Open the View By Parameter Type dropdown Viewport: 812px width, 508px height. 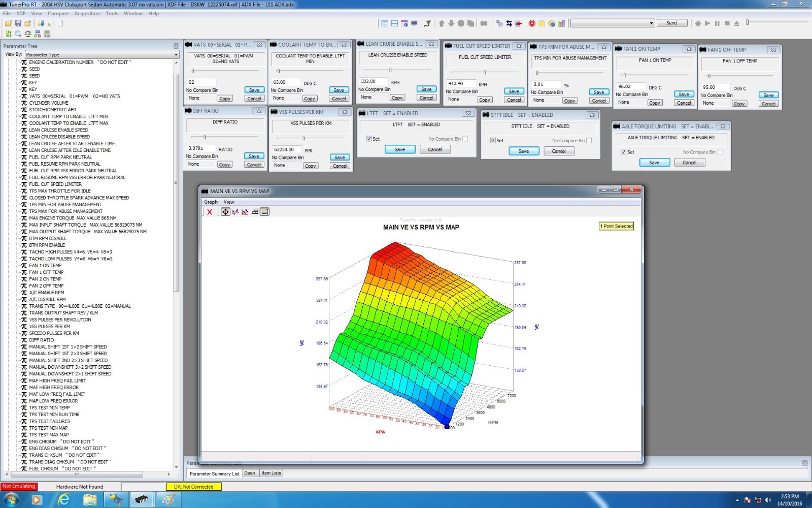click(102, 54)
